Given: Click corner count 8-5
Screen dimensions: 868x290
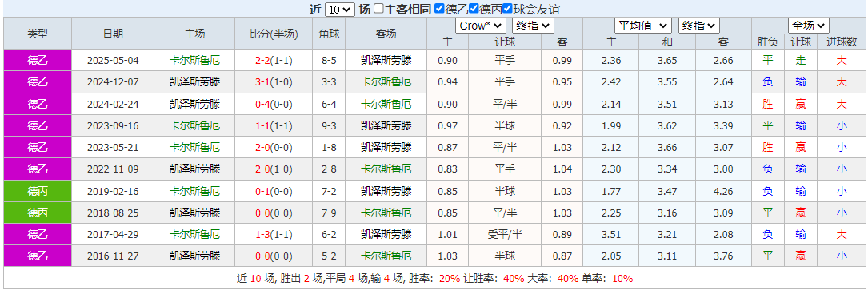Looking at the screenshot, I should (x=329, y=60).
